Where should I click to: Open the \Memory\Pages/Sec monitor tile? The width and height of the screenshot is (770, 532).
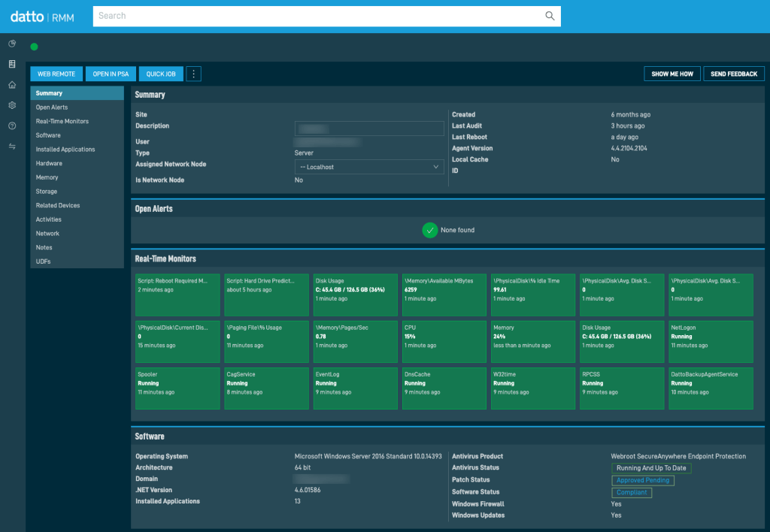pyautogui.click(x=355, y=342)
